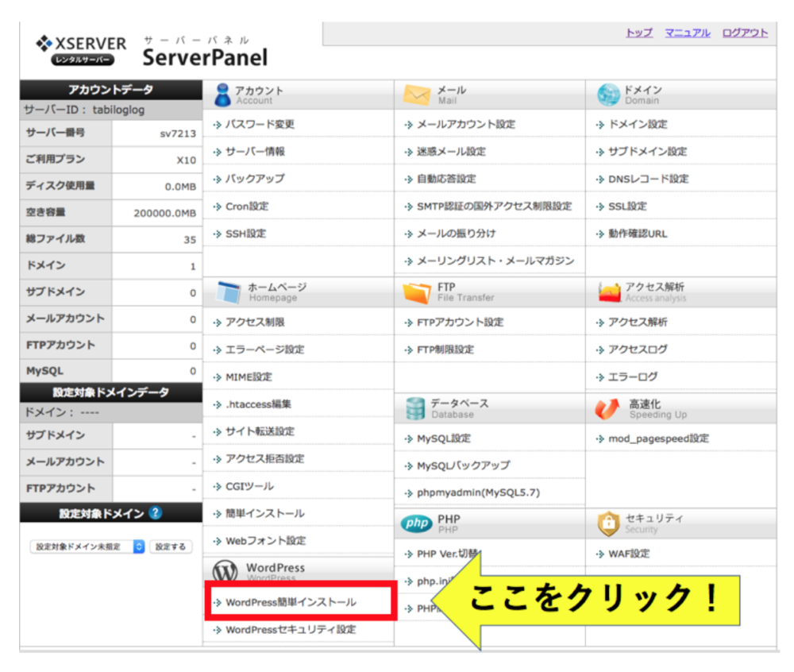
Task: Open バックアップ in Account section
Action: click(255, 179)
